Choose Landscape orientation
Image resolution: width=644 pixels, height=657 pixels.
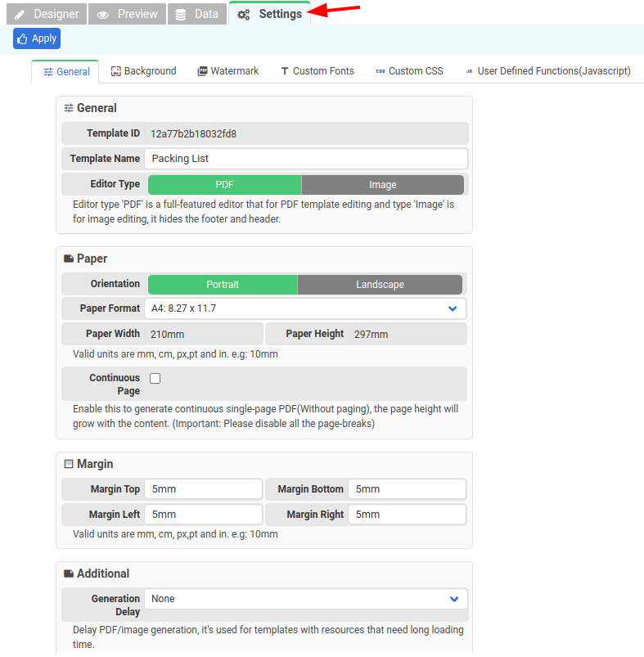[380, 285]
